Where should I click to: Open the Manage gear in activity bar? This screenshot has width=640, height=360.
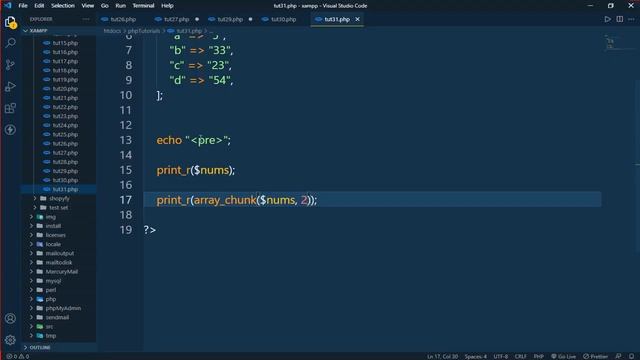pyautogui.click(x=11, y=340)
